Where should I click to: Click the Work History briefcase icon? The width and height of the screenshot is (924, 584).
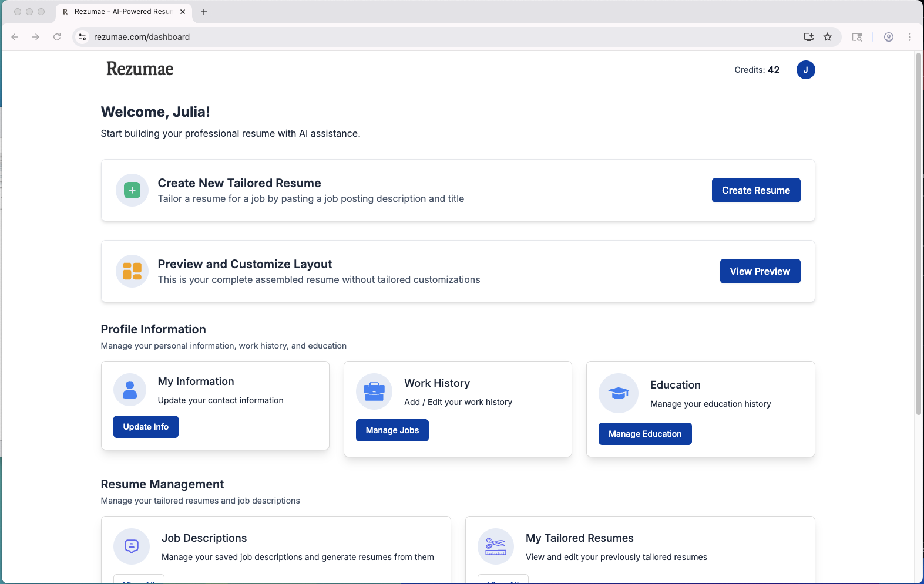(374, 391)
